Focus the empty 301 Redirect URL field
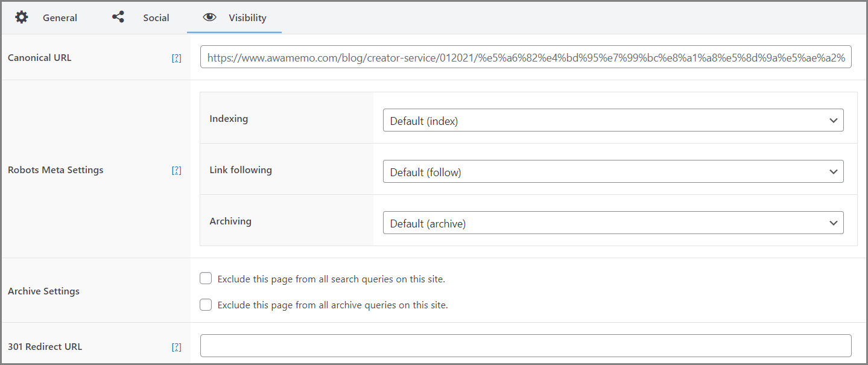 click(525, 346)
